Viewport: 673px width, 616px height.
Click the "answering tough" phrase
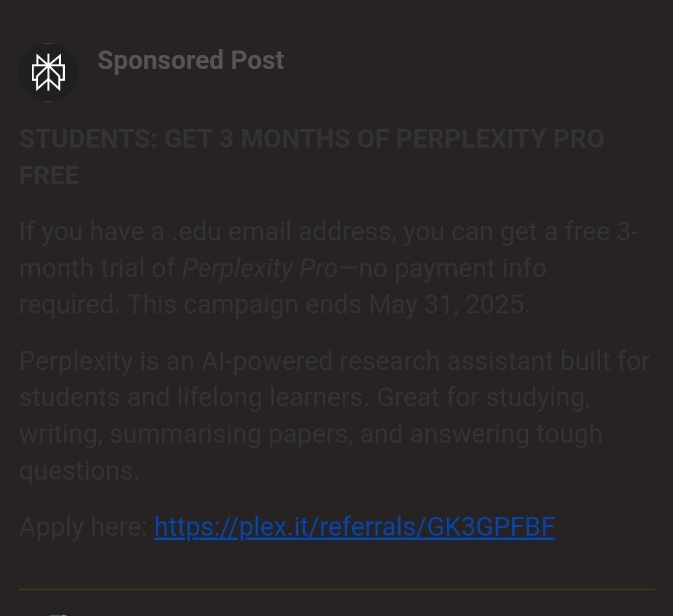506,434
